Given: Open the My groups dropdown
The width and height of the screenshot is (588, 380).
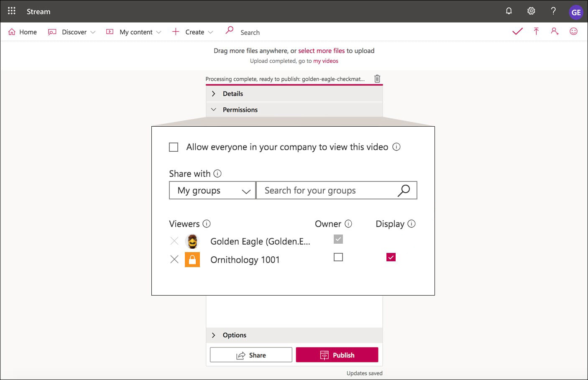Looking at the screenshot, I should point(212,191).
